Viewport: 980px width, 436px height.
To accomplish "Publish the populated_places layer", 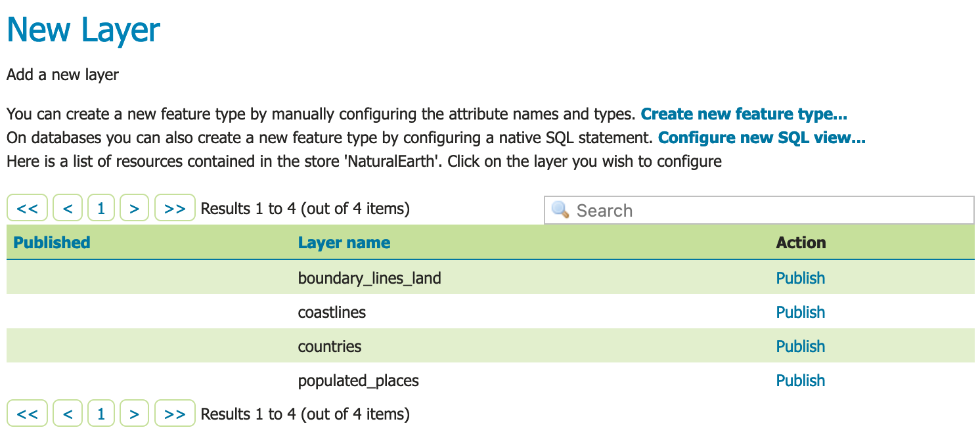I will point(800,381).
